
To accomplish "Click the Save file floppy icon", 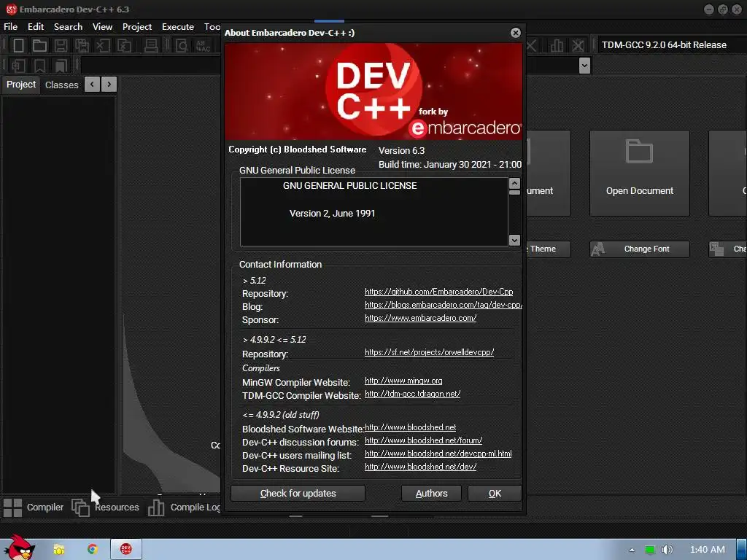I will [61, 46].
